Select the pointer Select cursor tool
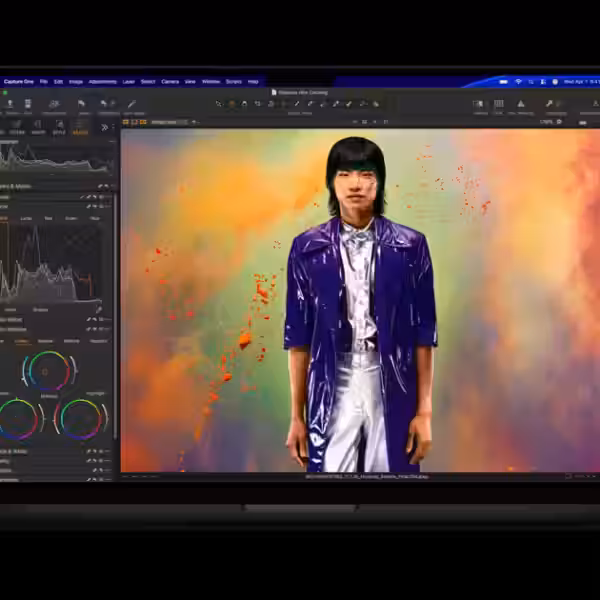600x600 pixels. (219, 103)
